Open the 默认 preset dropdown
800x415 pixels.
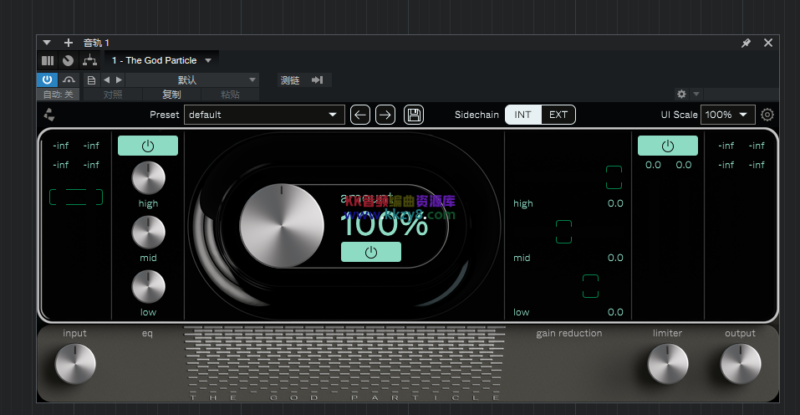[x=192, y=80]
